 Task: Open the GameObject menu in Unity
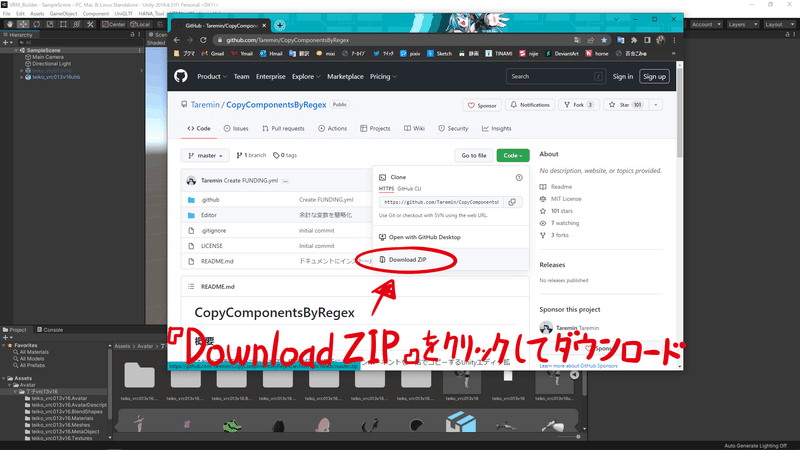click(x=63, y=14)
